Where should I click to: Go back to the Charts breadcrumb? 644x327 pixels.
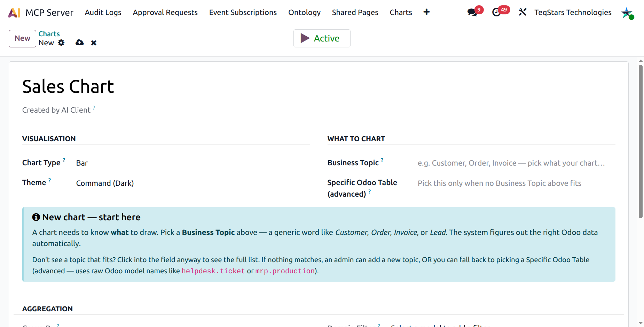(49, 34)
